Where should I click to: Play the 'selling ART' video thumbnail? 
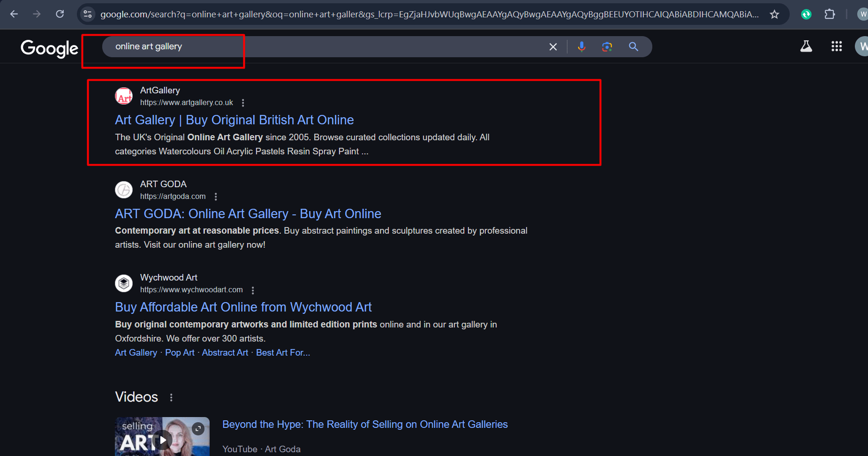(x=162, y=440)
